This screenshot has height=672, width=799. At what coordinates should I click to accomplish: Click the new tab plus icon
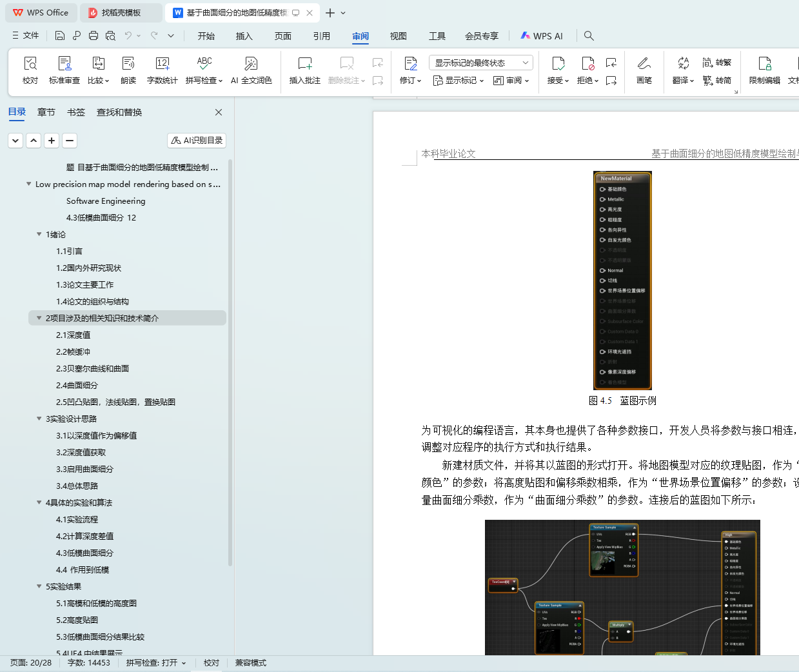coord(330,13)
